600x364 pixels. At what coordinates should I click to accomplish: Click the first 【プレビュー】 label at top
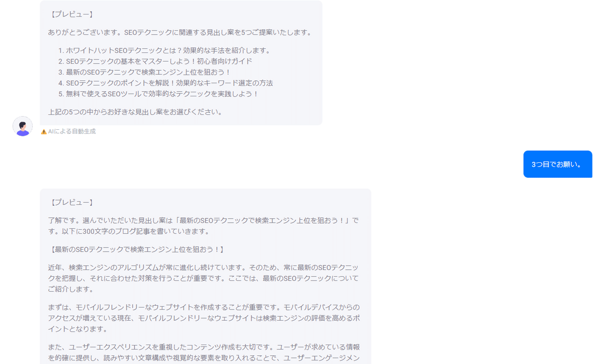click(x=70, y=14)
